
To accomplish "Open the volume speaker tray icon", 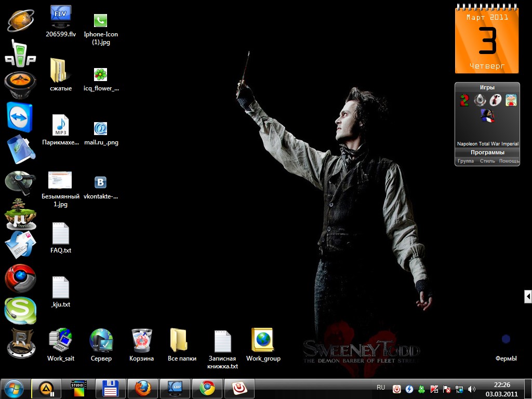I will [472, 389].
